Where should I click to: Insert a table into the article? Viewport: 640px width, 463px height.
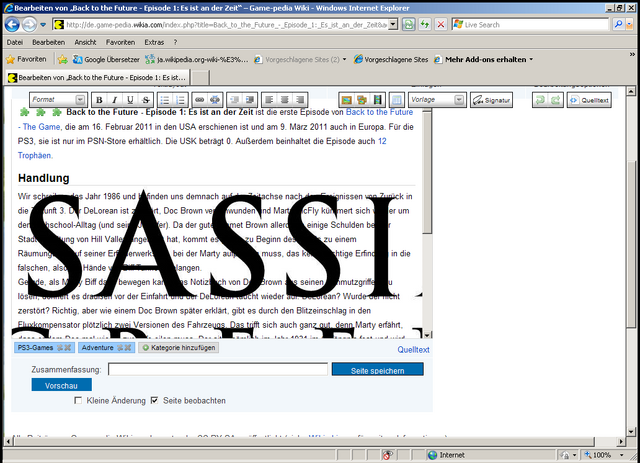[x=397, y=100]
